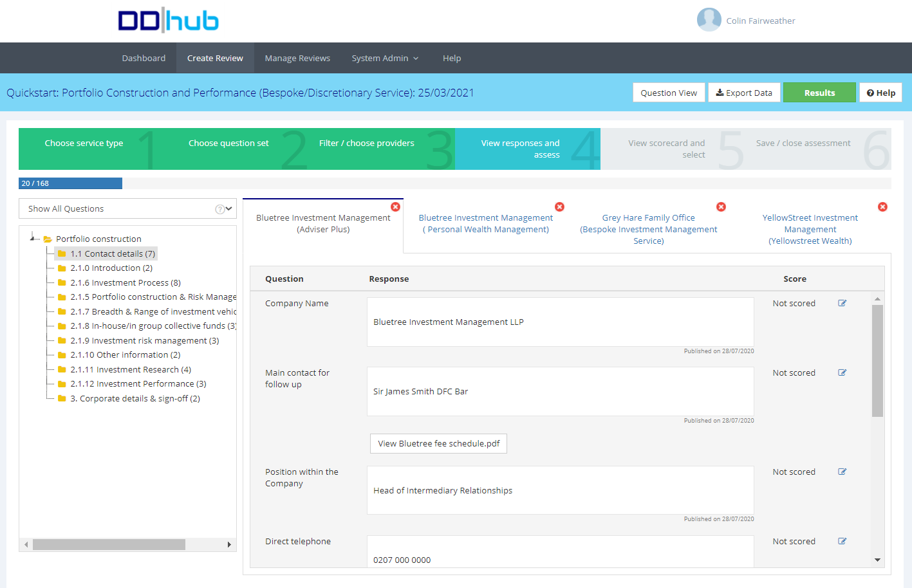Image resolution: width=912 pixels, height=588 pixels.
Task: Select 2.1.12 Investment Performance (3)
Action: (138, 383)
